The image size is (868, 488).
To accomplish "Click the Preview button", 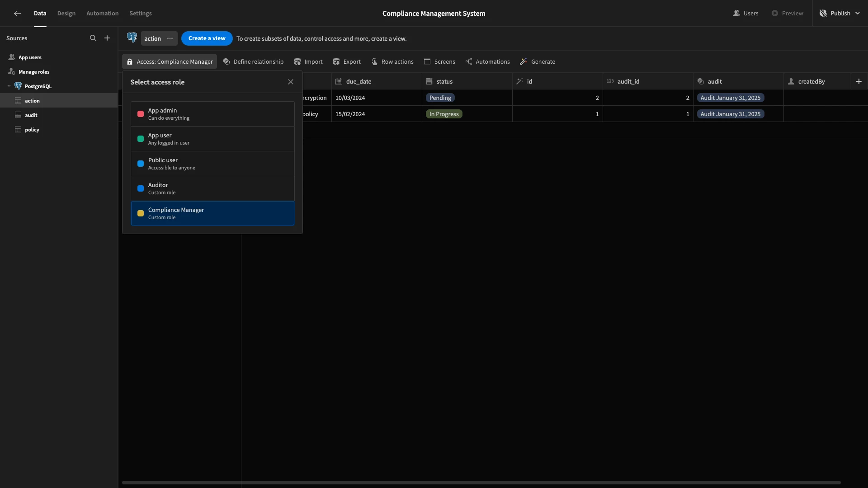I will (787, 14).
